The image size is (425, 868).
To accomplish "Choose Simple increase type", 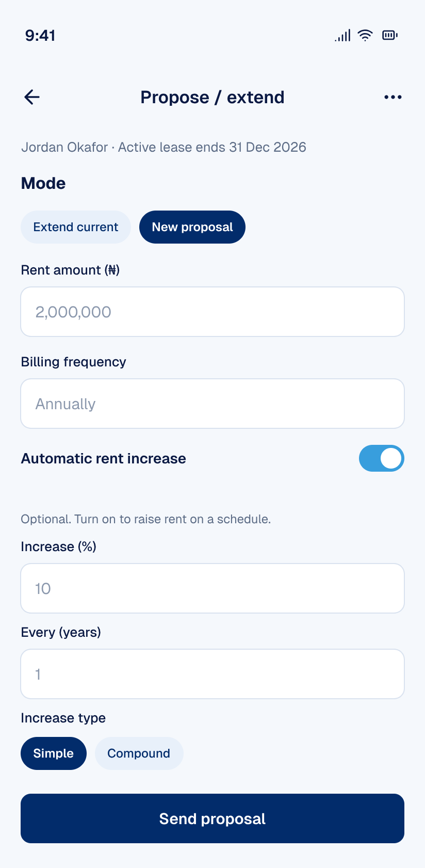I will [54, 753].
